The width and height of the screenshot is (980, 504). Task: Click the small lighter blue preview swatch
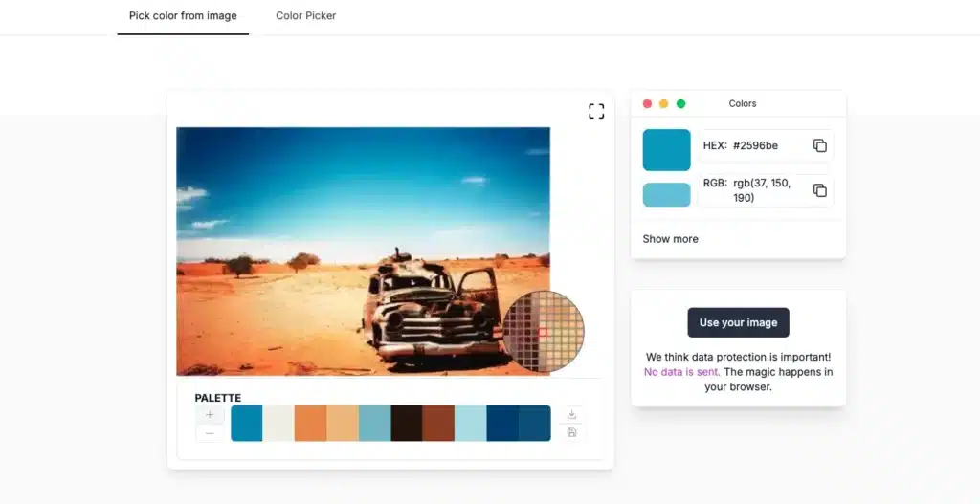point(666,194)
